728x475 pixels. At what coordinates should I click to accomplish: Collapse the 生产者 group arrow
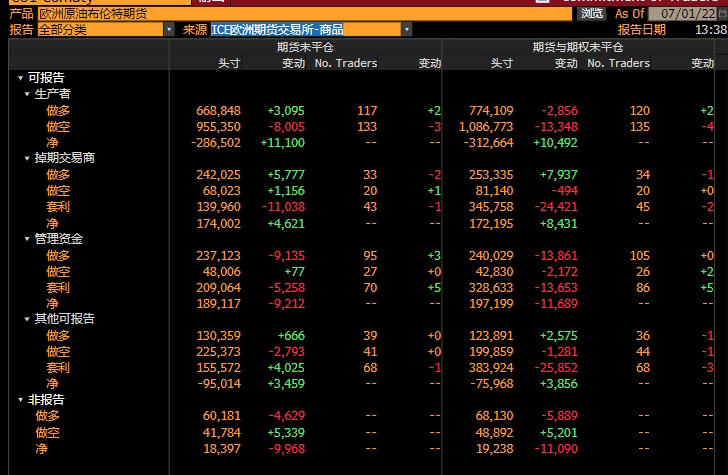(27, 94)
